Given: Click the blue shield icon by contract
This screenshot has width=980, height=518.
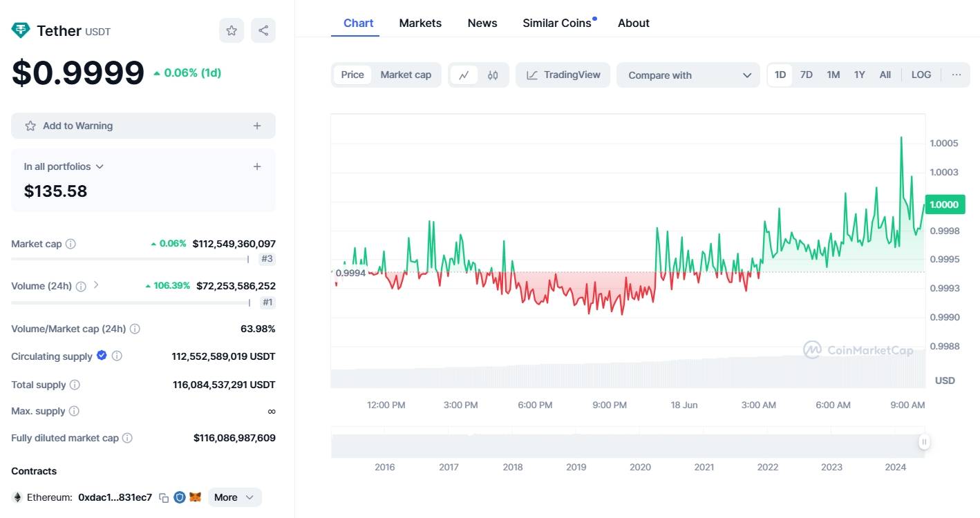Looking at the screenshot, I should [x=180, y=497].
